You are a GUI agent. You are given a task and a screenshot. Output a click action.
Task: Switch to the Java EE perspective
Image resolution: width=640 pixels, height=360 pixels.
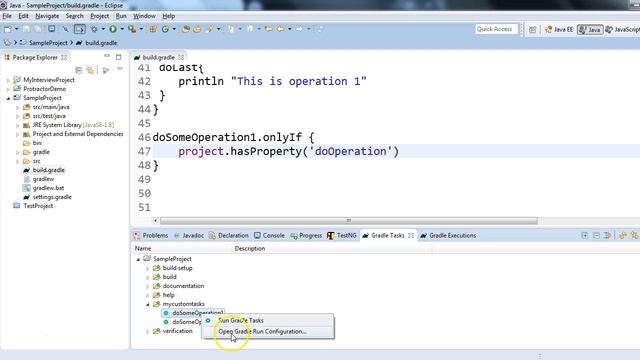point(559,29)
